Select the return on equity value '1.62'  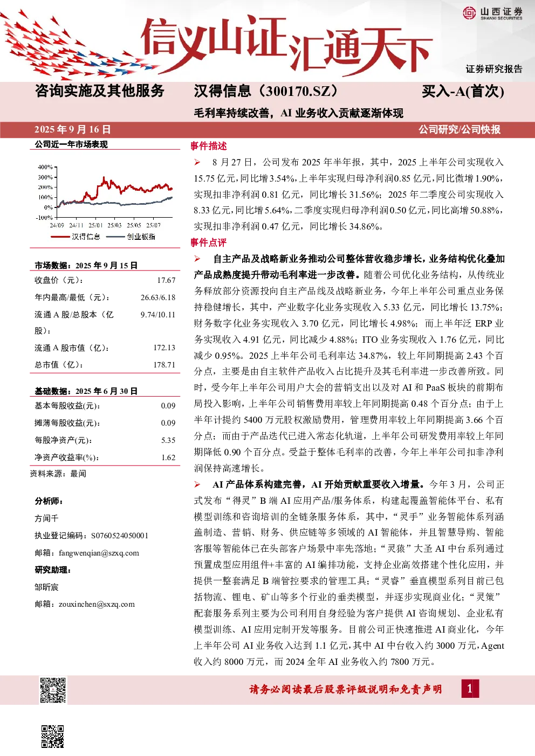(x=168, y=457)
